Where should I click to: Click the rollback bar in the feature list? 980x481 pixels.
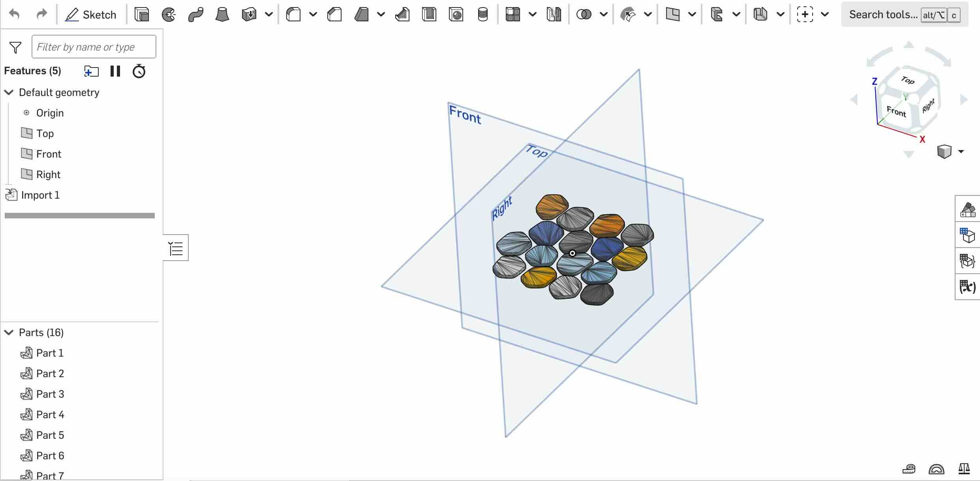pos(80,216)
